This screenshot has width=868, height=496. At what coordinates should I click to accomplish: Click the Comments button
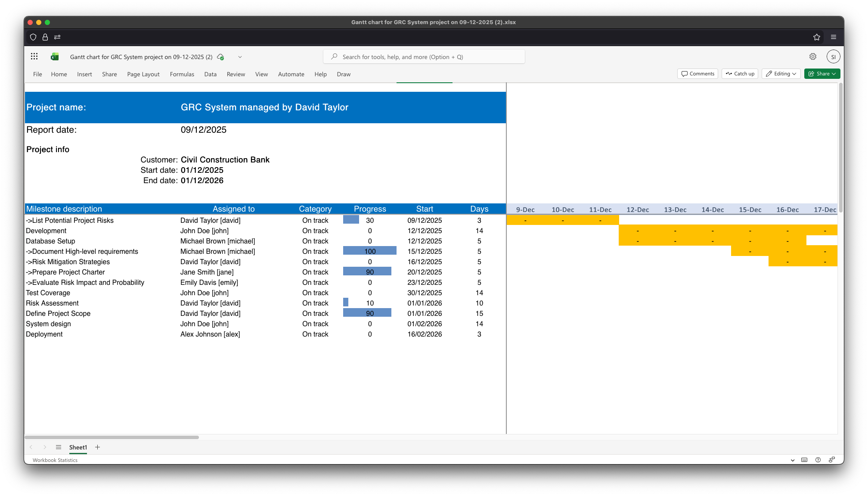pyautogui.click(x=697, y=74)
